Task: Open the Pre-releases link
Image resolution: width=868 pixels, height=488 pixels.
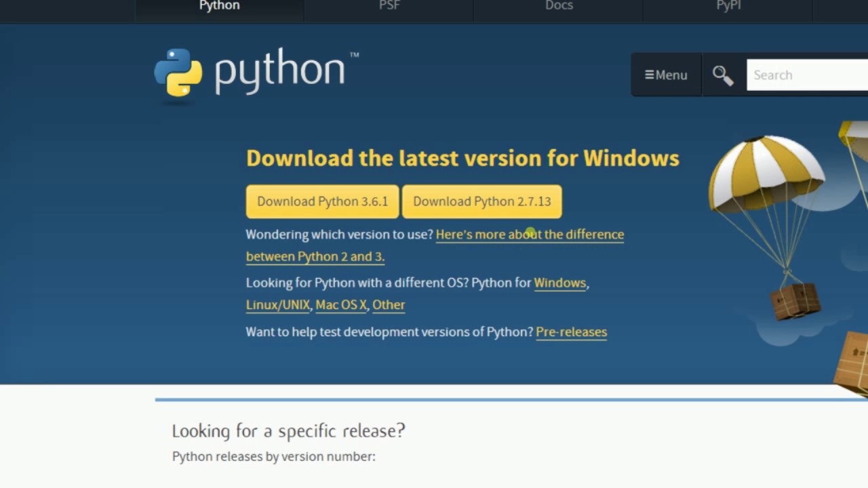Action: (571, 332)
